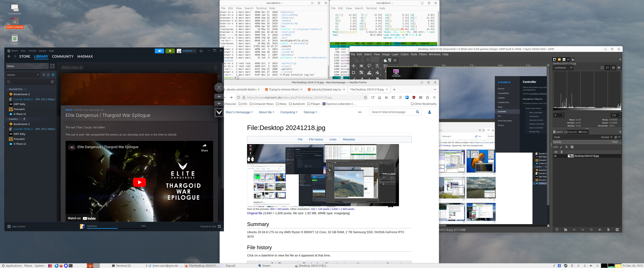Select the Rectangle Select tool
This screenshot has width=644, height=268.
361,66
